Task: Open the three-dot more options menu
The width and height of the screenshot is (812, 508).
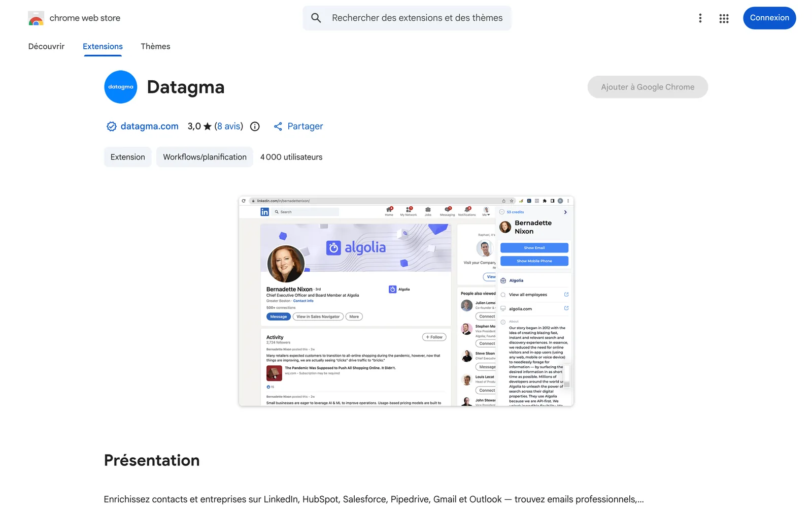Action: [700, 18]
